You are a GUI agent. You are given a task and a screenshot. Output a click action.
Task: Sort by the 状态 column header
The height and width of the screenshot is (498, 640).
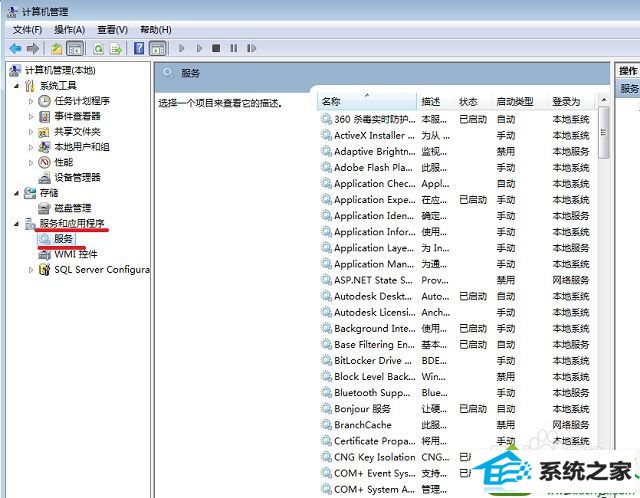click(473, 101)
